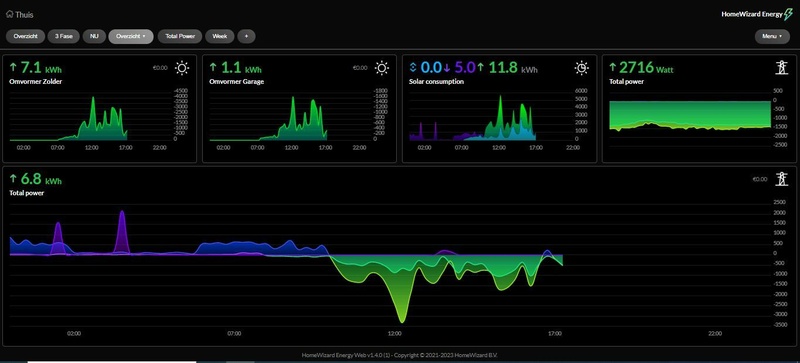
Task: Click the blue up-down arrow beside 0.0
Action: [413, 67]
